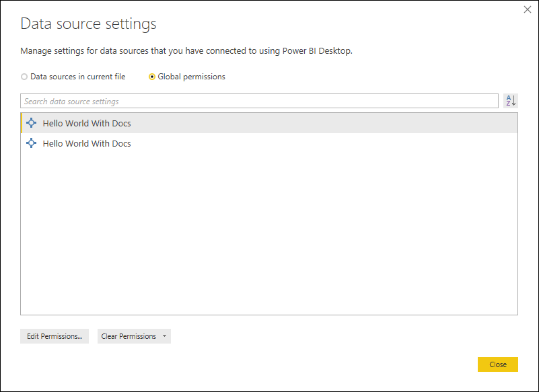
Task: Select Global permissions
Action: pos(152,77)
